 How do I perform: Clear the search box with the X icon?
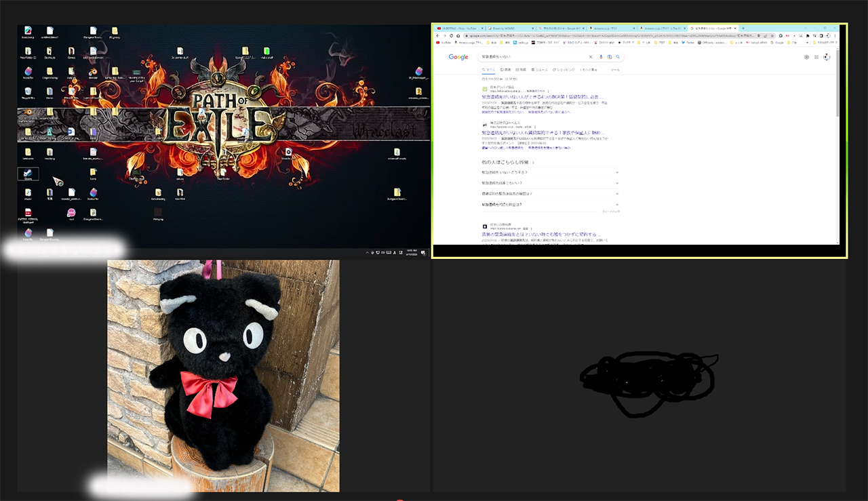pyautogui.click(x=591, y=57)
